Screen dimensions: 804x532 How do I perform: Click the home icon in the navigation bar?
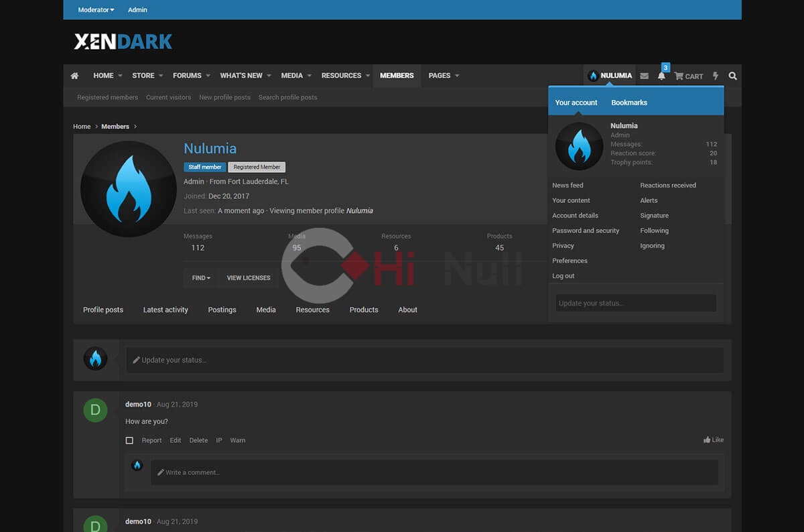pyautogui.click(x=74, y=76)
